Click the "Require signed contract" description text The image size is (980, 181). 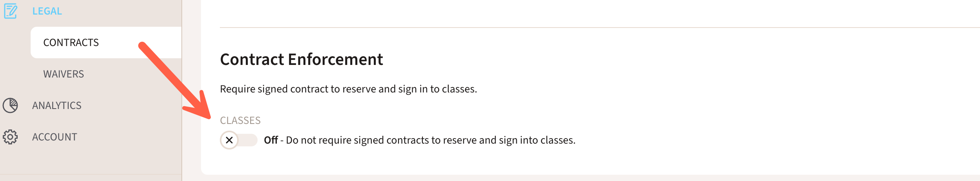pyautogui.click(x=348, y=89)
